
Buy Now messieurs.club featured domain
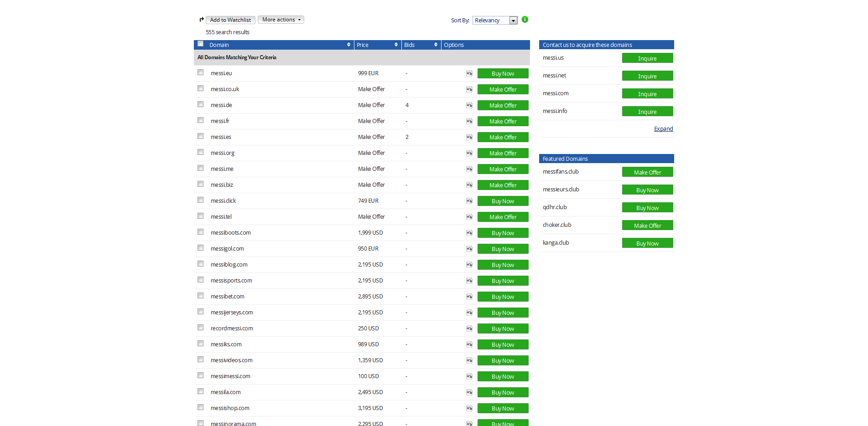click(647, 190)
